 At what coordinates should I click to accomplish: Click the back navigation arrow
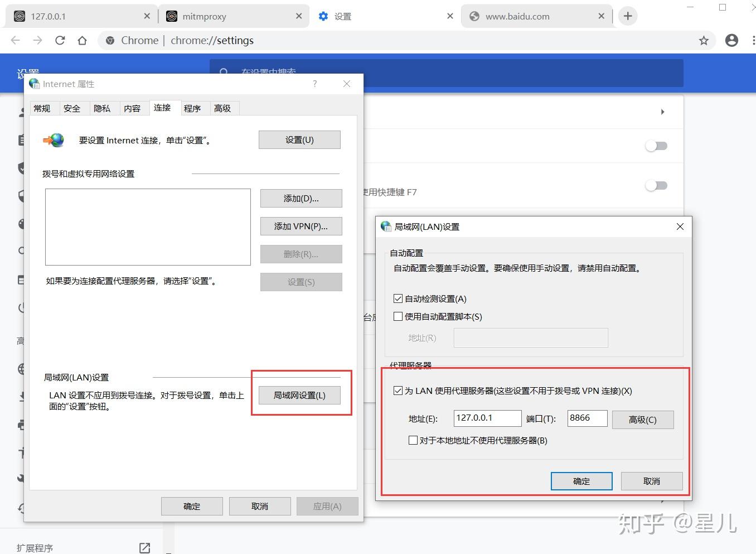(x=14, y=40)
